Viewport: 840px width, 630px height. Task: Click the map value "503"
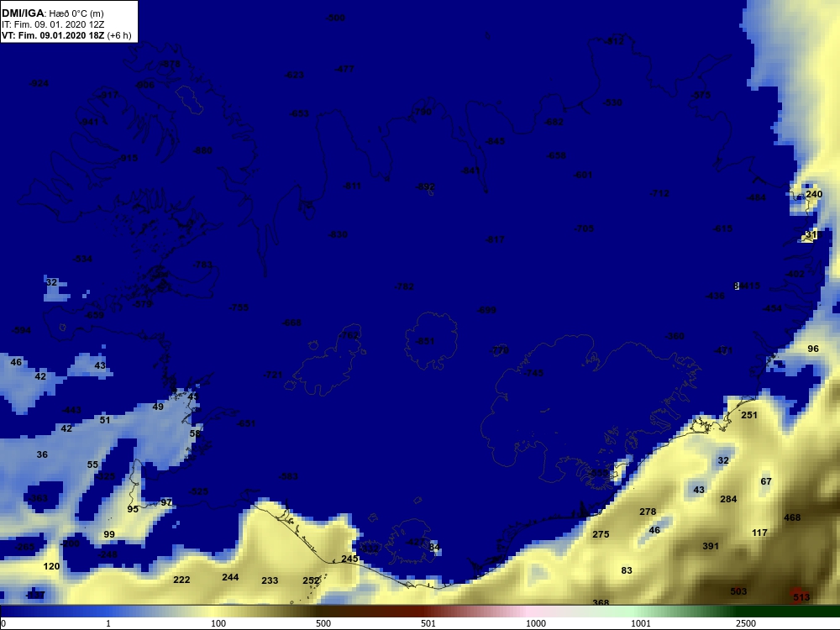pos(738,591)
